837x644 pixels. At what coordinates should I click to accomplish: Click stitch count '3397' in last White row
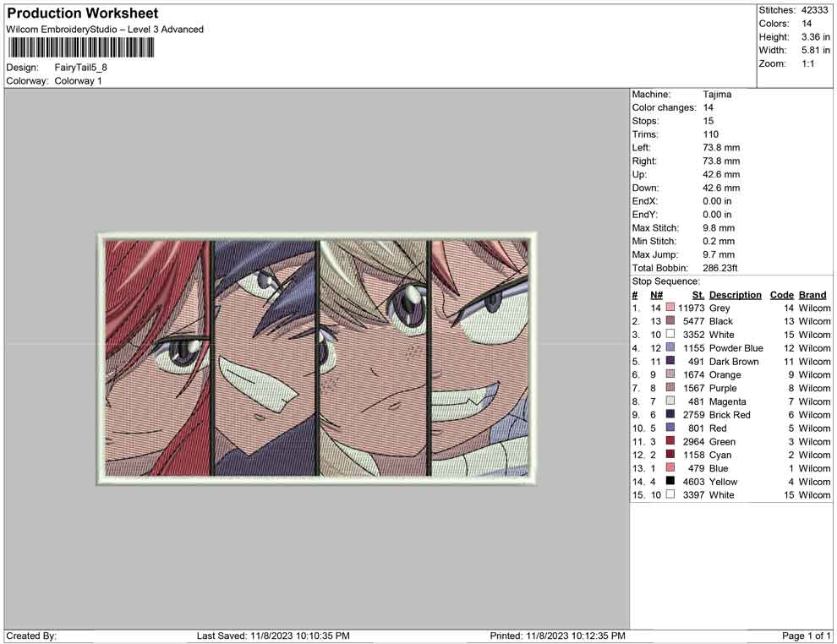(693, 494)
